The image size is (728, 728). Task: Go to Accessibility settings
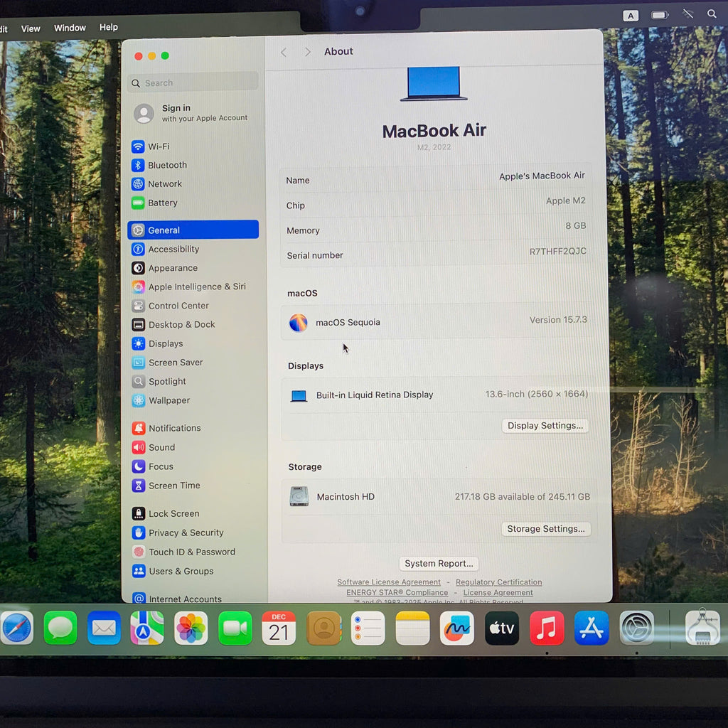173,250
